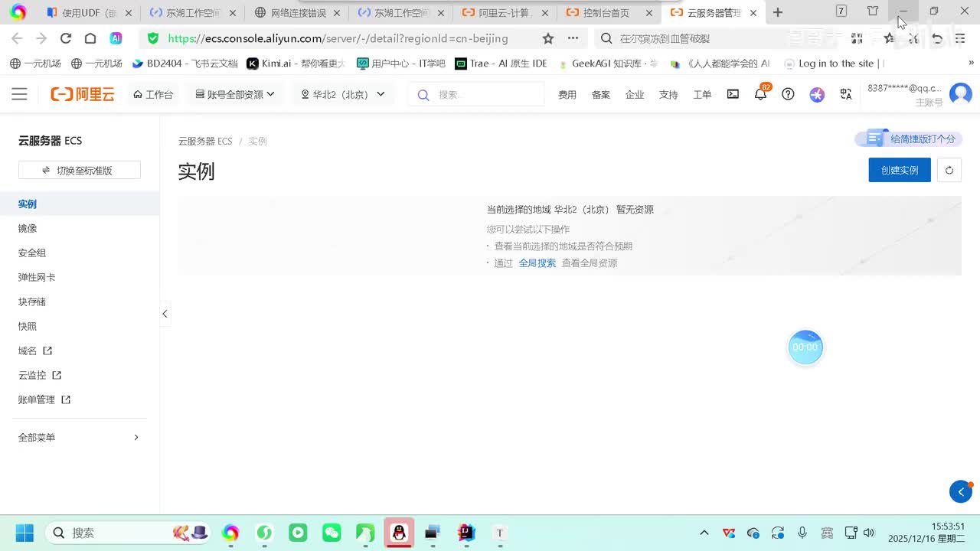Click the 00:00 recording timer bubble
Image resolution: width=980 pixels, height=551 pixels.
pos(805,347)
